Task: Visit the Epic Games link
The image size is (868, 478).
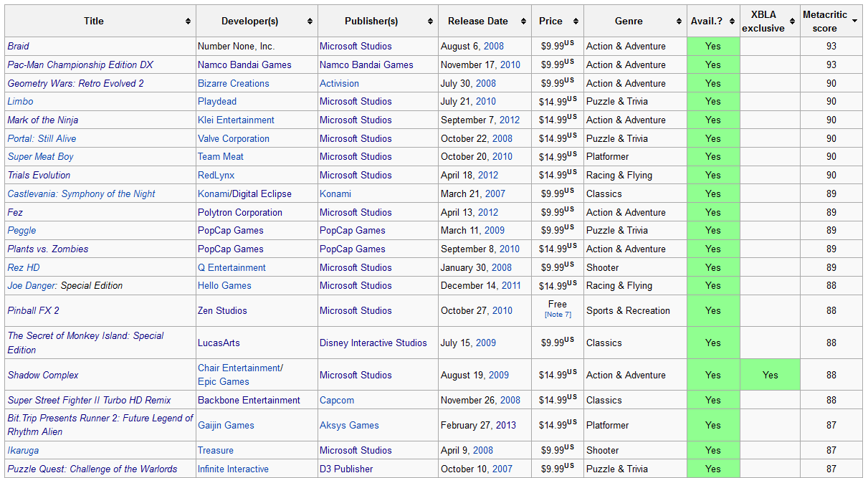Action: coord(224,382)
